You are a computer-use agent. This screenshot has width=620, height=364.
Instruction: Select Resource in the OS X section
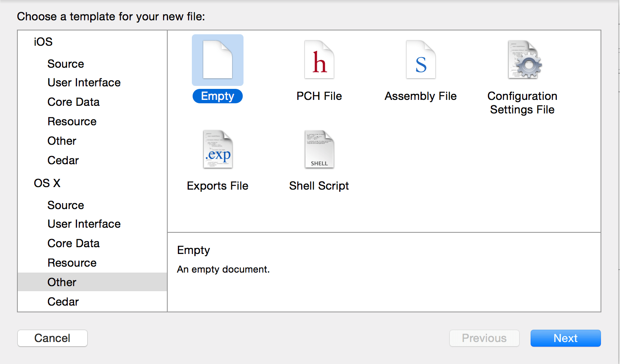click(72, 263)
